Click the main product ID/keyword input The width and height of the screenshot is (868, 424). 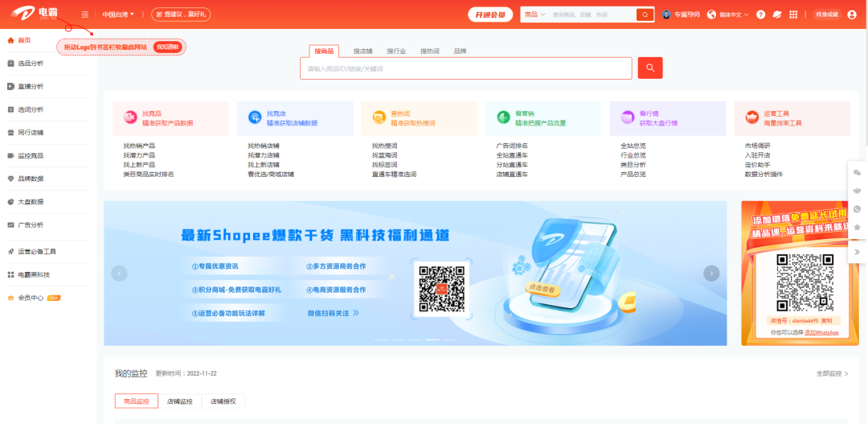(466, 68)
